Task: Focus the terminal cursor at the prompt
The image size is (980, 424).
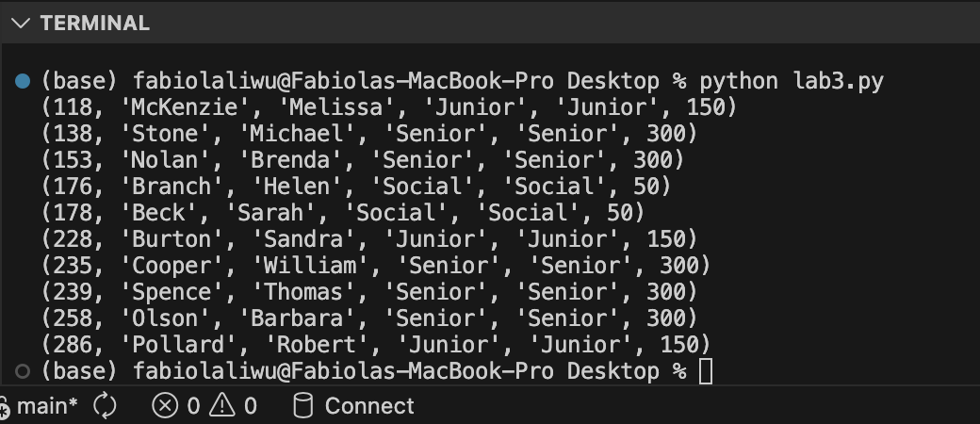Action: 706,371
